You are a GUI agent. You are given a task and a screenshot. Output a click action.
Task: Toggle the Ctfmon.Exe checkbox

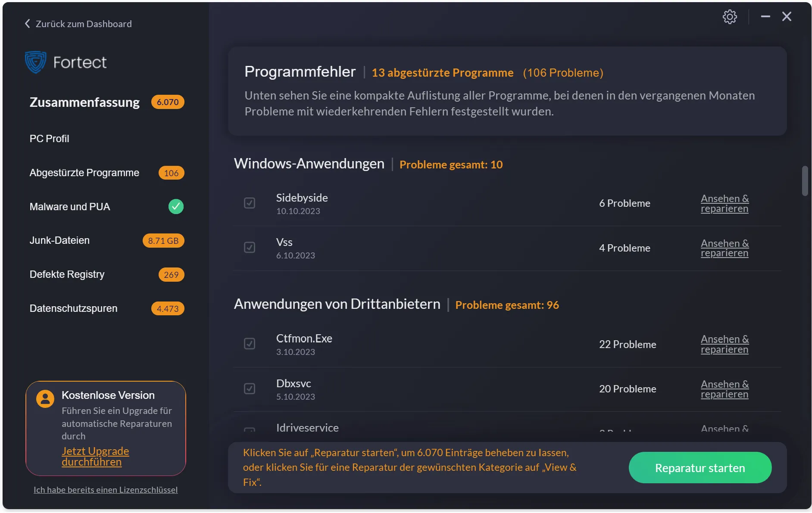pos(250,344)
